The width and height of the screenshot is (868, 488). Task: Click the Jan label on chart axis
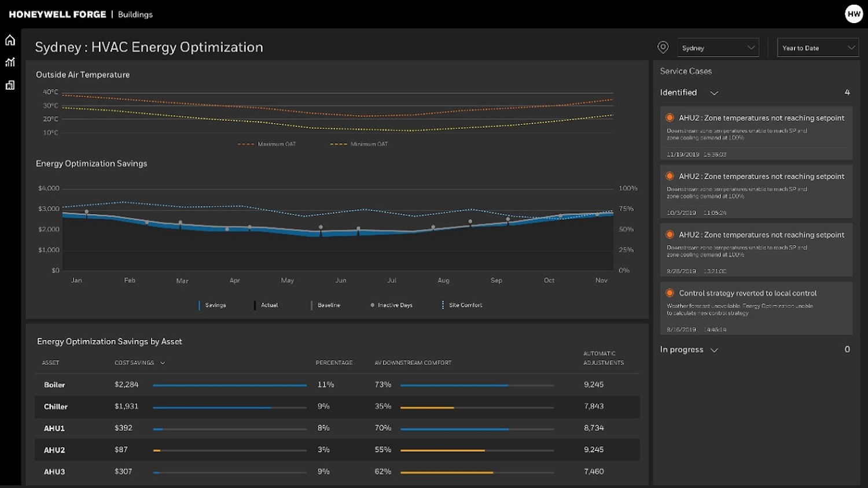coord(76,280)
